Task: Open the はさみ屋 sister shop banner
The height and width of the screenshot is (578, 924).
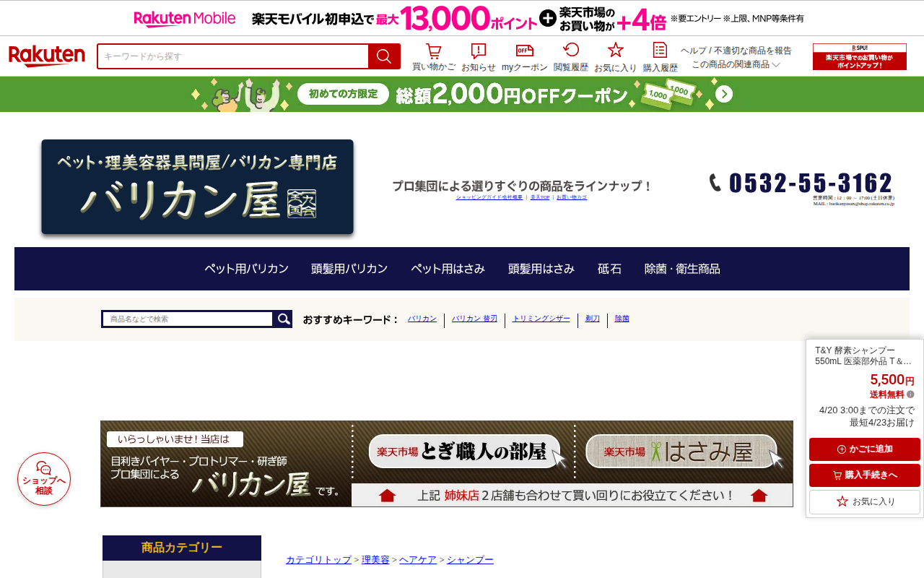Action: 682,452
